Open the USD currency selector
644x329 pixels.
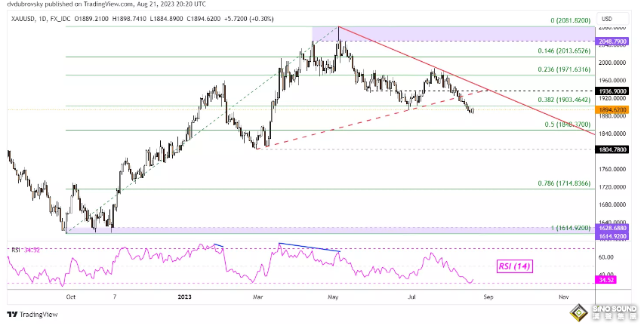point(608,18)
